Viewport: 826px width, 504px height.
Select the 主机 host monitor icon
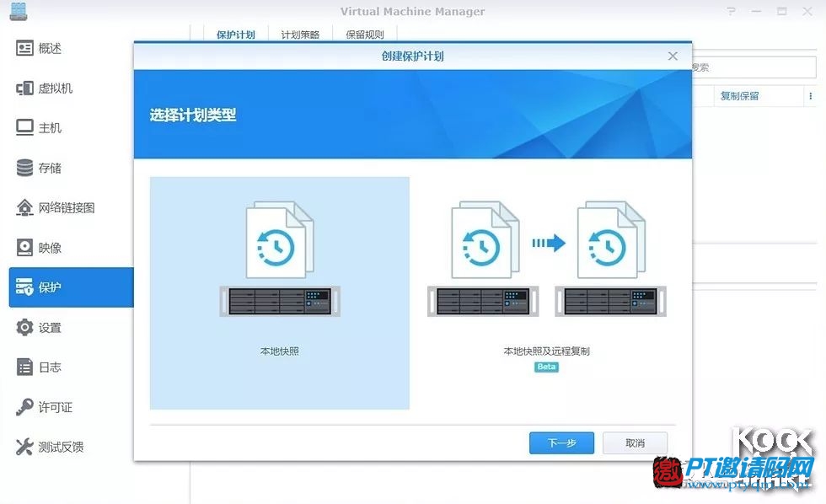24,128
